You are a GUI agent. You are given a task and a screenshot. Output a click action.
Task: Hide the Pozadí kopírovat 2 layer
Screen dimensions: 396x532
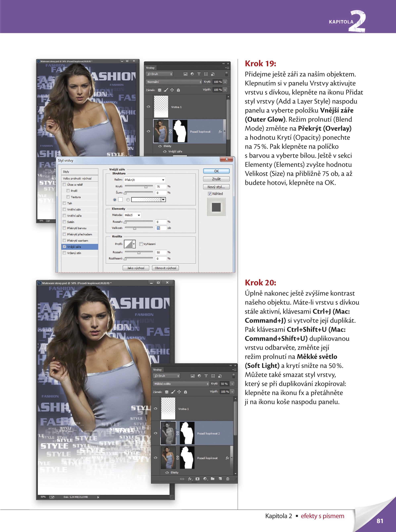coord(156,433)
